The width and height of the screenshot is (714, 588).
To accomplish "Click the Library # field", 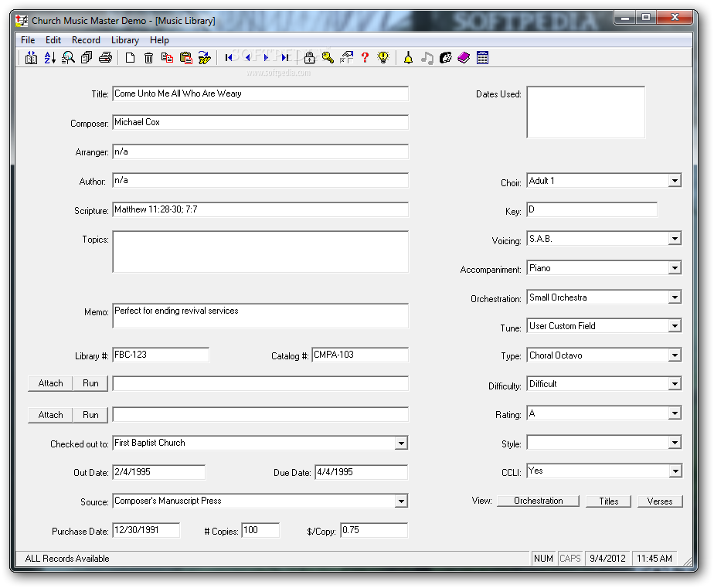I will [x=161, y=355].
